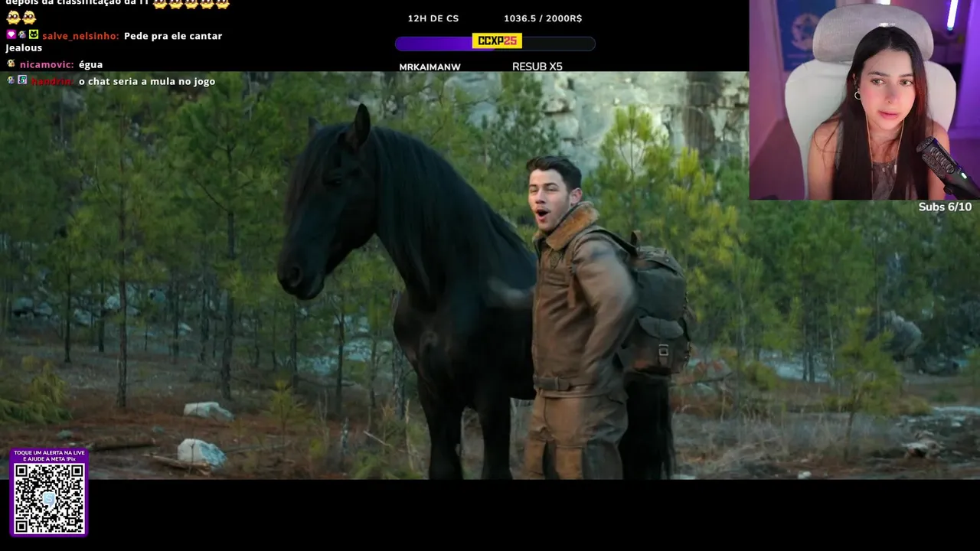
Task: Click the 'Subs 6/10' counter
Action: (945, 207)
